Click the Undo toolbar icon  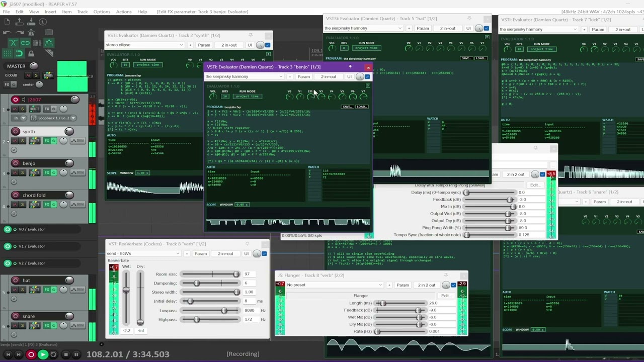coord(7,33)
